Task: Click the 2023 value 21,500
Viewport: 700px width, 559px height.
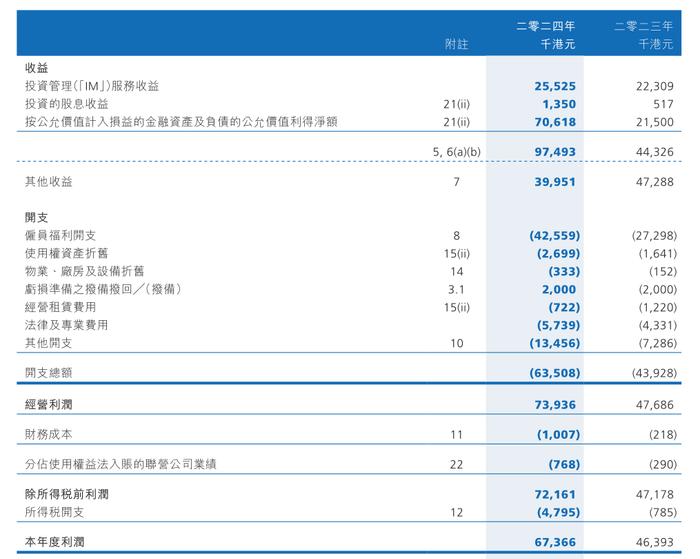Action: click(654, 122)
